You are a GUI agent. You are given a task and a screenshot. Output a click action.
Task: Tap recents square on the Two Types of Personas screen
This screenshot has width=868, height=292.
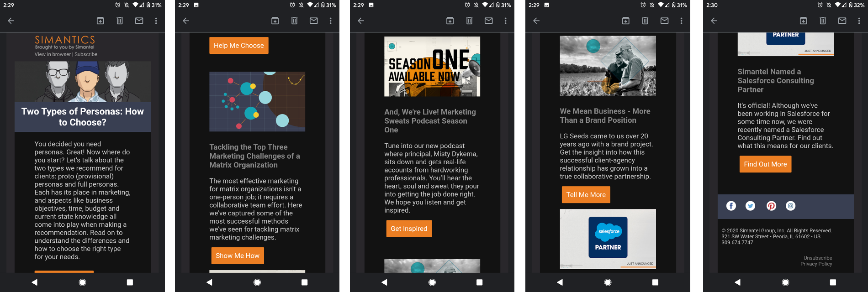(130, 282)
